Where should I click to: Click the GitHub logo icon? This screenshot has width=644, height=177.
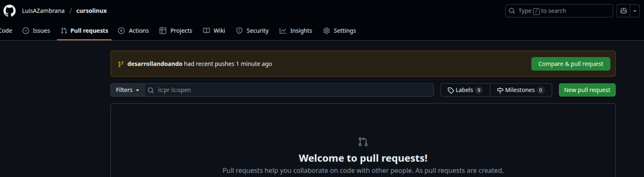(x=9, y=10)
